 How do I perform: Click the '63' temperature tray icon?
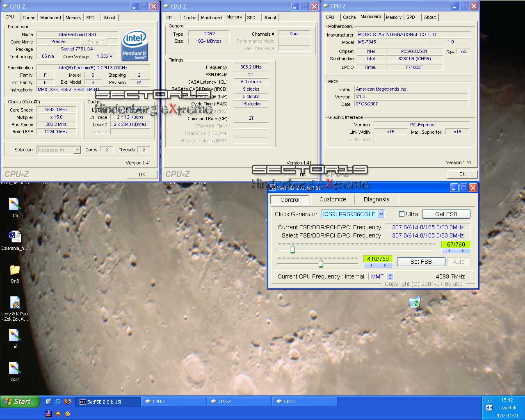point(489,400)
